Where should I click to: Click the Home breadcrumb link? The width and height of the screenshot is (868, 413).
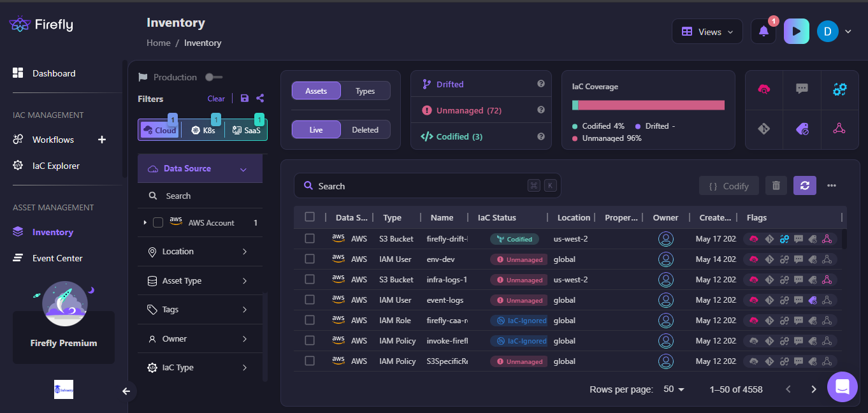pos(159,43)
